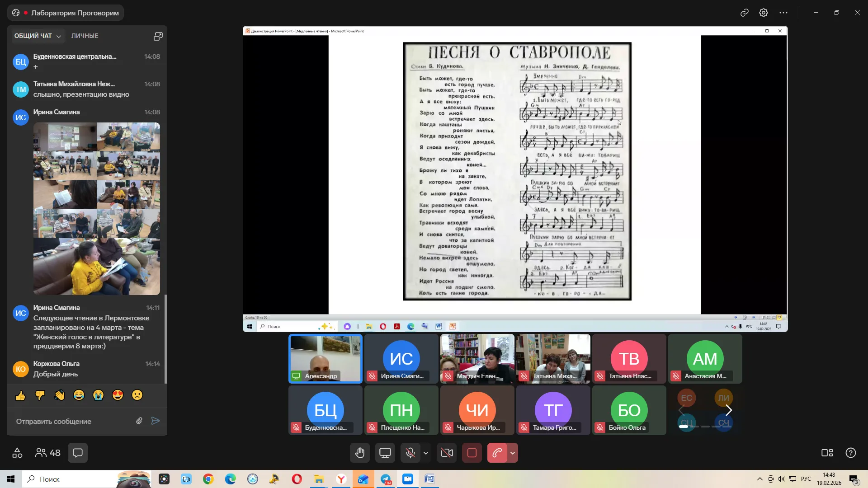Send the sad face reaction
868x488 pixels.
[137, 396]
